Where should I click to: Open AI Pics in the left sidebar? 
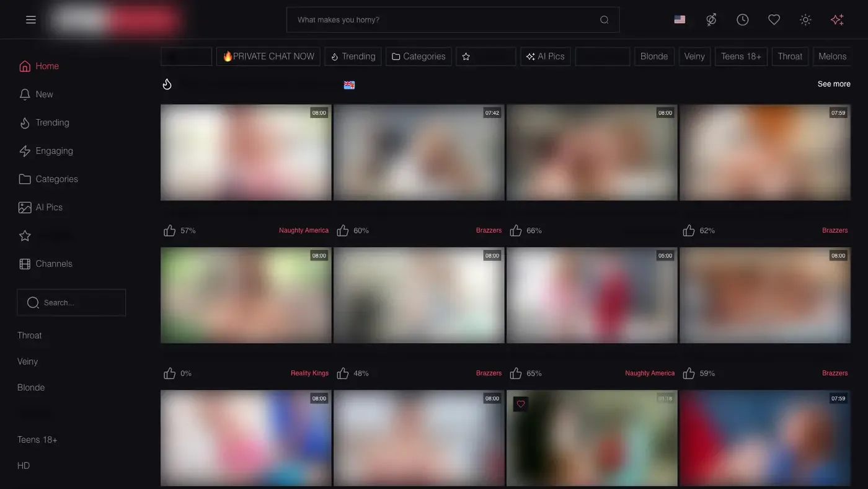(41, 207)
